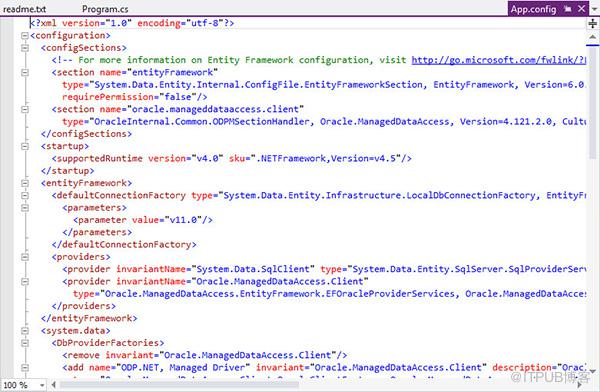Collapse the <configSections> node
Viewport: 600px width, 392px height.
click(25, 48)
